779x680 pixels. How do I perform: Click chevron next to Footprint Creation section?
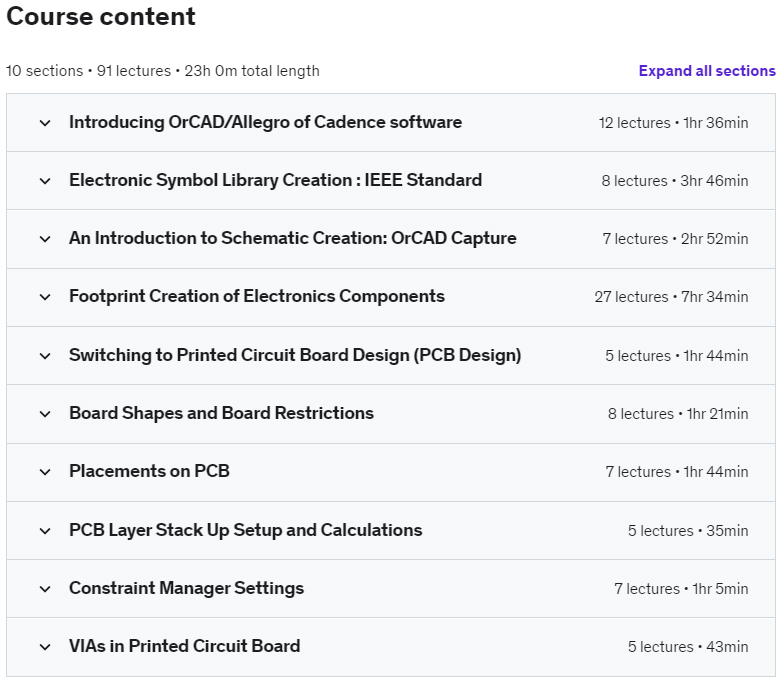[x=45, y=297]
